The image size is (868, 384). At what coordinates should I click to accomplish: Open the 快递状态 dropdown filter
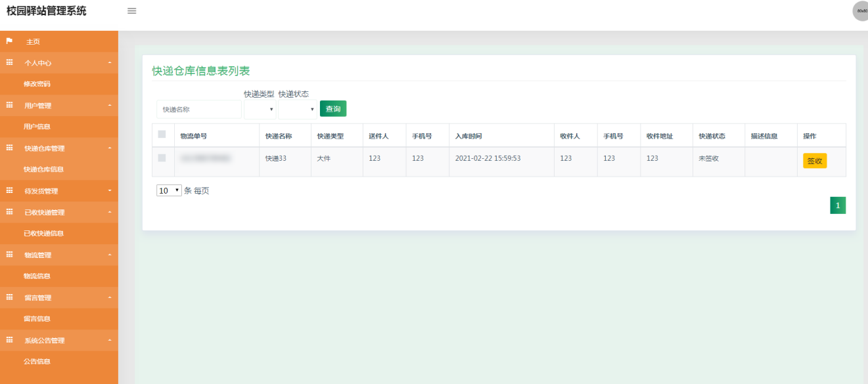pyautogui.click(x=297, y=109)
